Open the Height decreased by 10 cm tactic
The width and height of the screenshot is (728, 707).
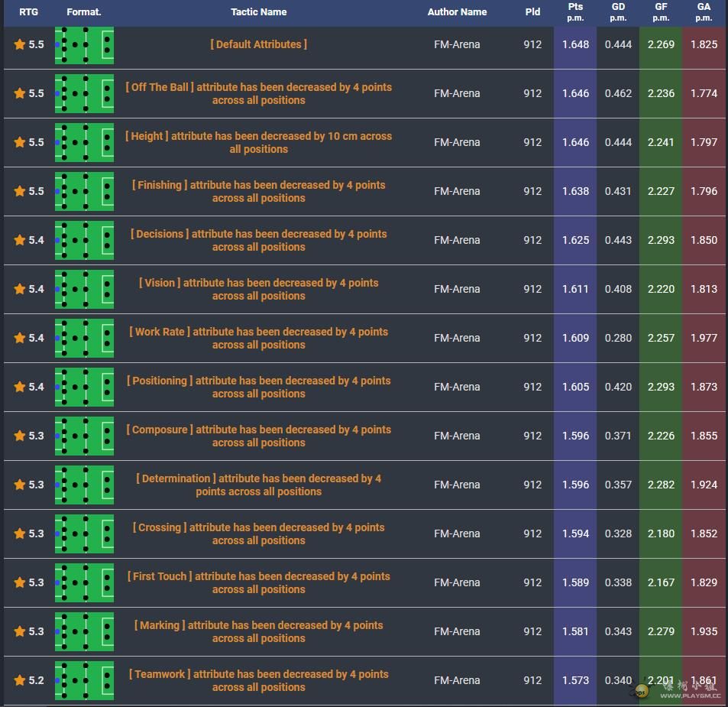point(259,142)
